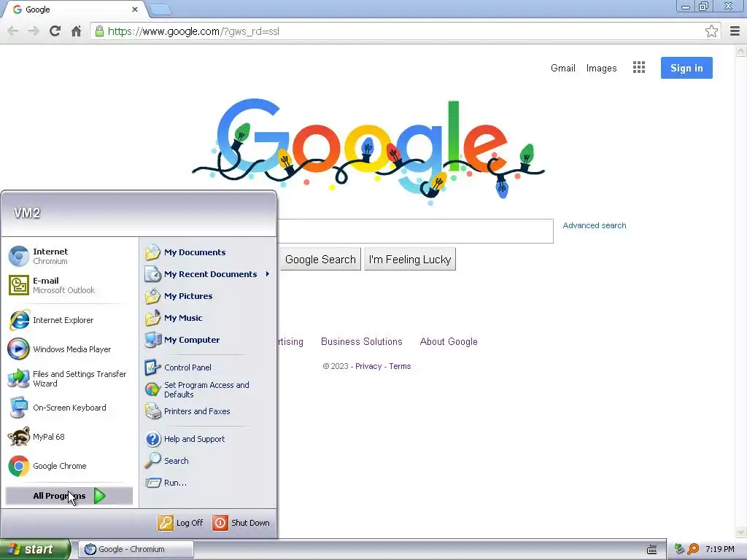Click the Log Off key icon

pos(166,522)
